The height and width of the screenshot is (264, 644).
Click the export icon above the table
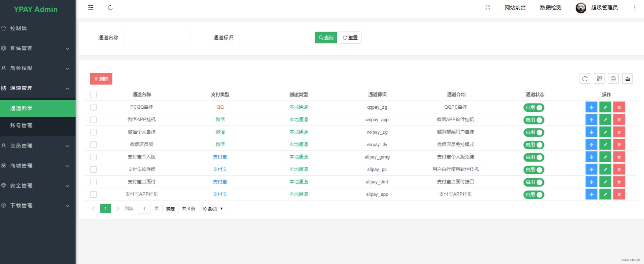click(627, 79)
